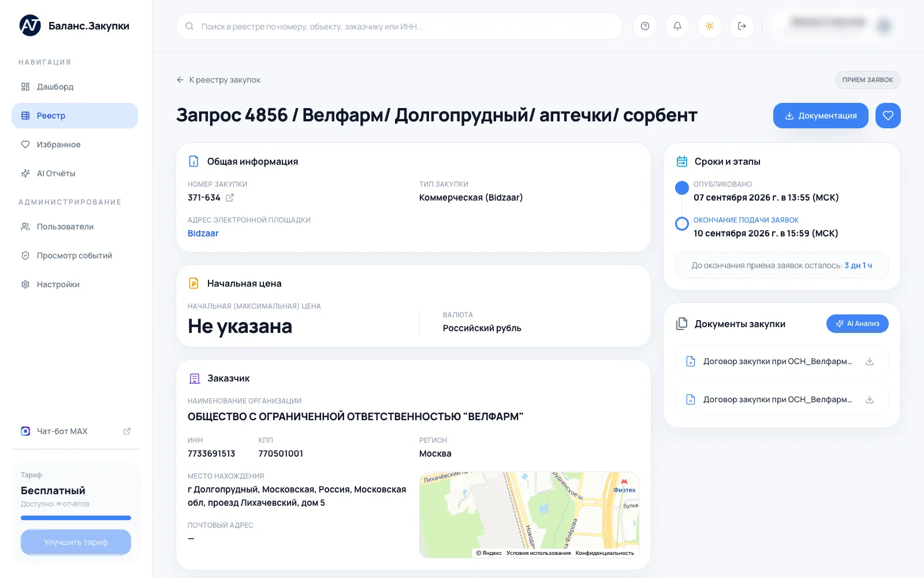Screen dimensions: 924x578
Task: Click the ПРИЕМ ЗАЯВОК status badge
Action: [867, 80]
